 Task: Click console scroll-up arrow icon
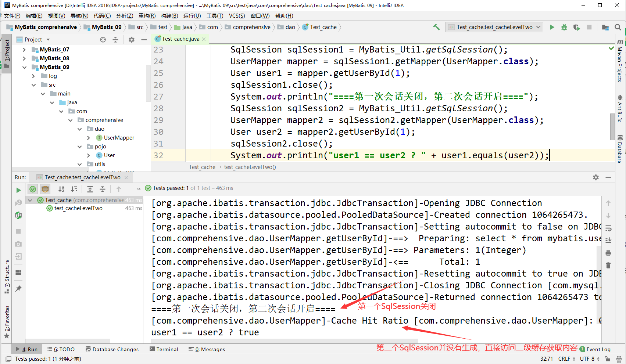(608, 203)
